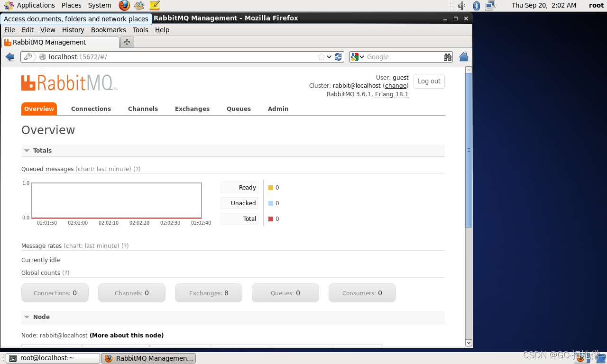Click the search binoculars icon in search box
The width and height of the screenshot is (607, 364).
pyautogui.click(x=447, y=57)
